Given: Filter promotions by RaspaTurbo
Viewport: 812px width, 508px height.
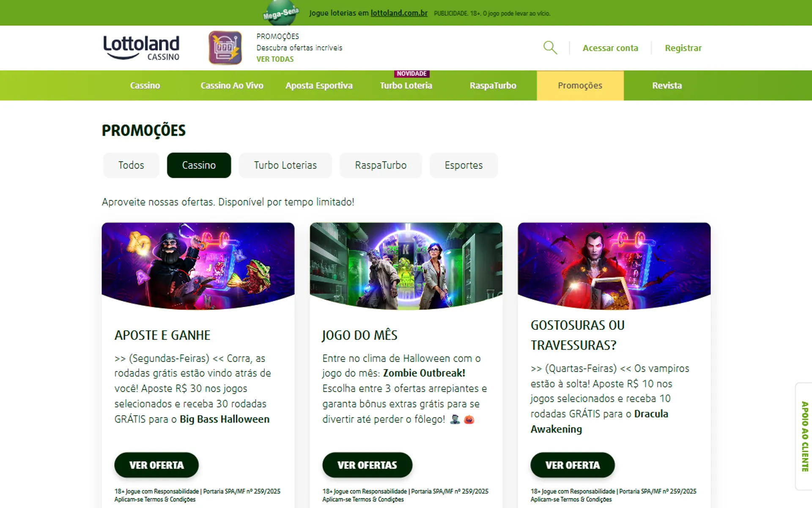Looking at the screenshot, I should pyautogui.click(x=381, y=165).
